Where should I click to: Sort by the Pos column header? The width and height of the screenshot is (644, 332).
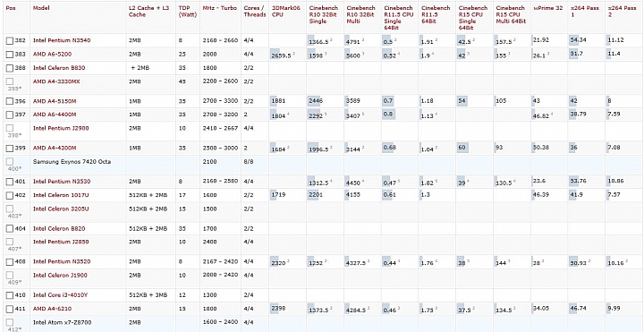[x=11, y=8]
